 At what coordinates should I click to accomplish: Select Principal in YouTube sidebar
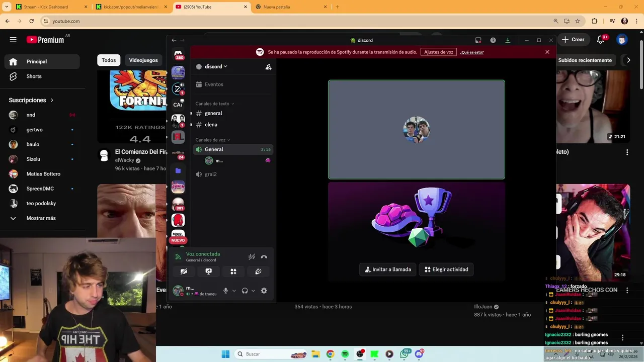(42, 61)
